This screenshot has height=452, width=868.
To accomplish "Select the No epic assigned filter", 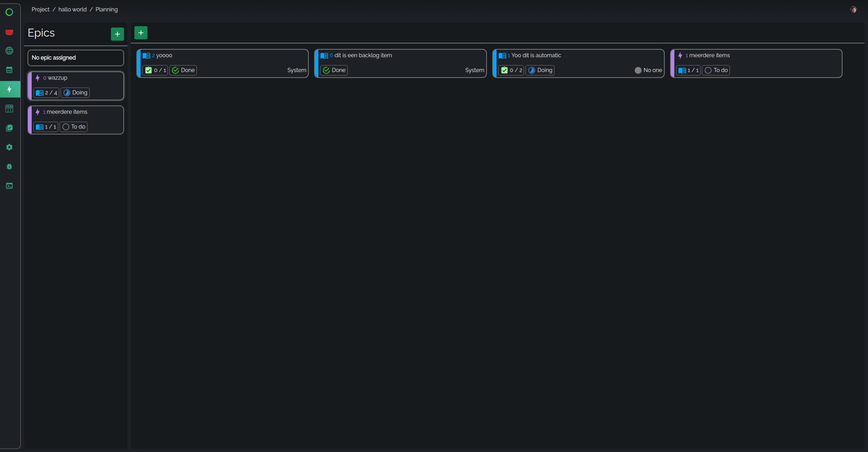I will [x=75, y=58].
